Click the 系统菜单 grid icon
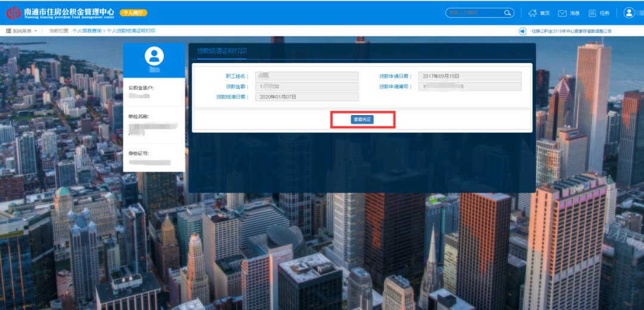Screen dimensions: 644x310 coord(8,30)
